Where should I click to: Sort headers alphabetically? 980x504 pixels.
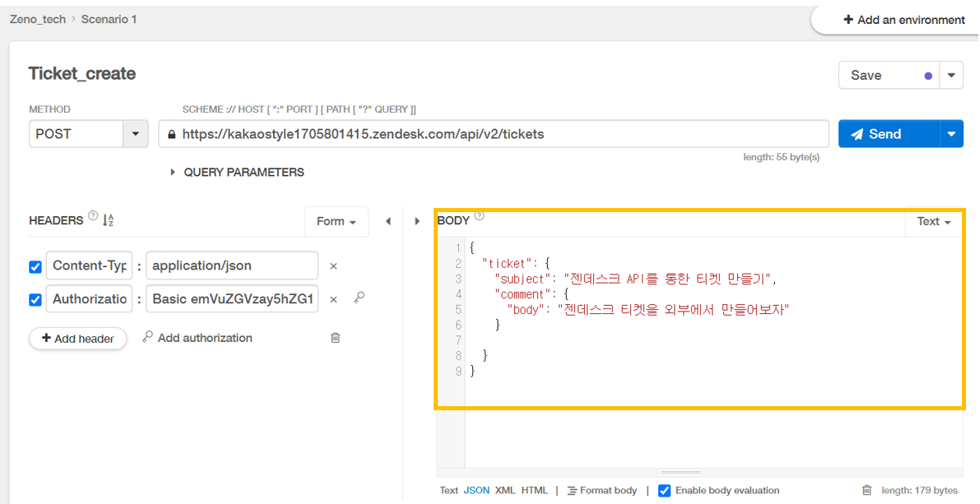(109, 220)
